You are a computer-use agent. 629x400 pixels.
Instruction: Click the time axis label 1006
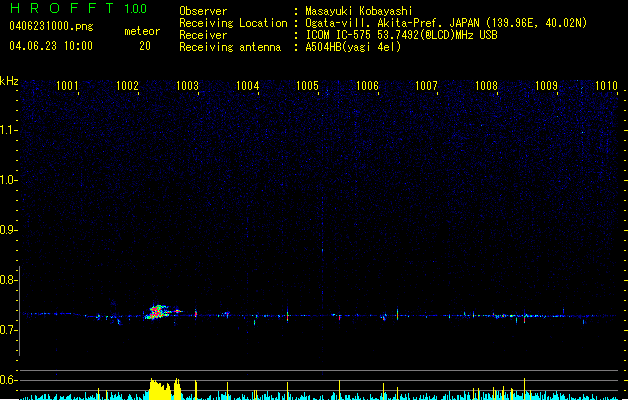tap(367, 86)
